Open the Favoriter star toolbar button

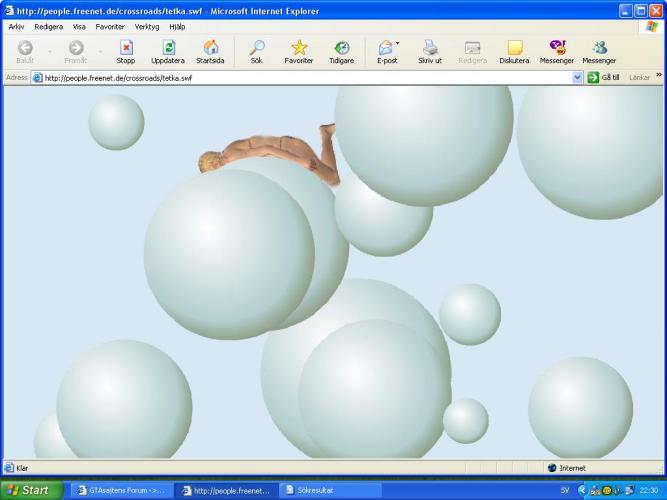(x=298, y=51)
